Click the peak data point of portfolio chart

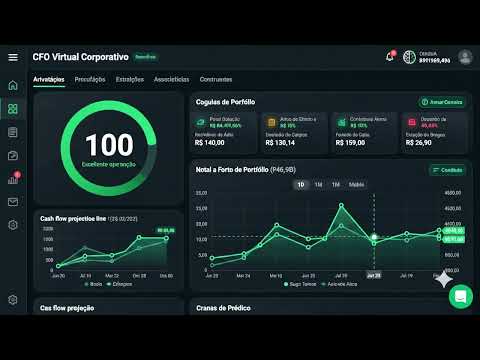pos(341,205)
